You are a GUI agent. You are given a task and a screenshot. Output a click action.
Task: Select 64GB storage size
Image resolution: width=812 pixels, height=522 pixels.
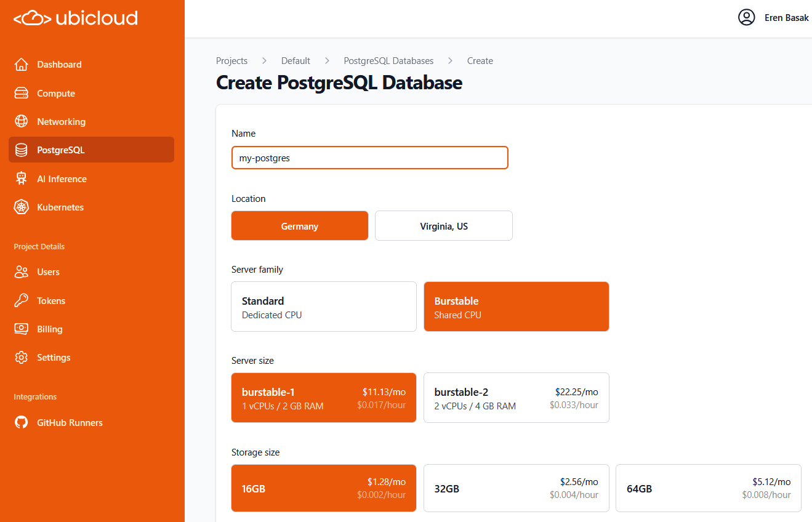click(x=709, y=488)
